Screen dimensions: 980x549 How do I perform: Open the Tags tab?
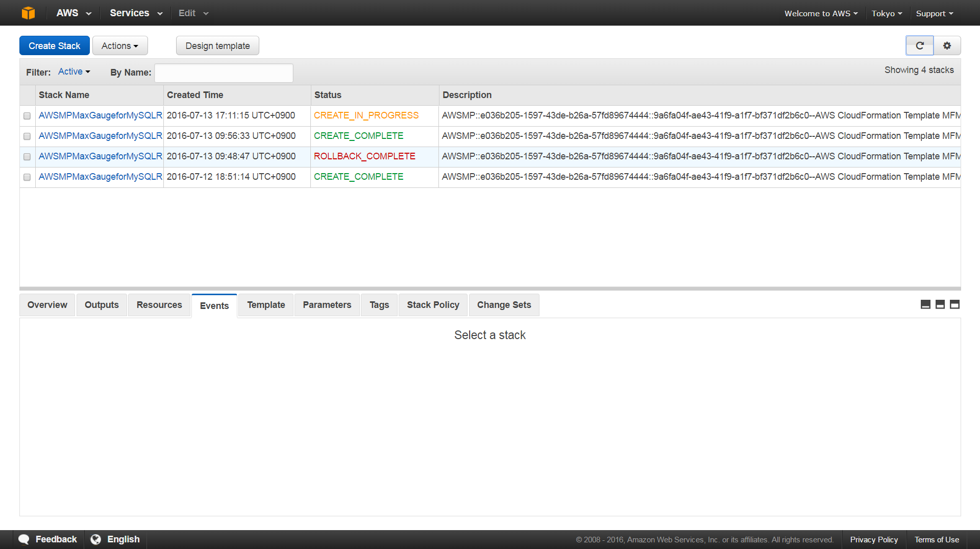(379, 305)
